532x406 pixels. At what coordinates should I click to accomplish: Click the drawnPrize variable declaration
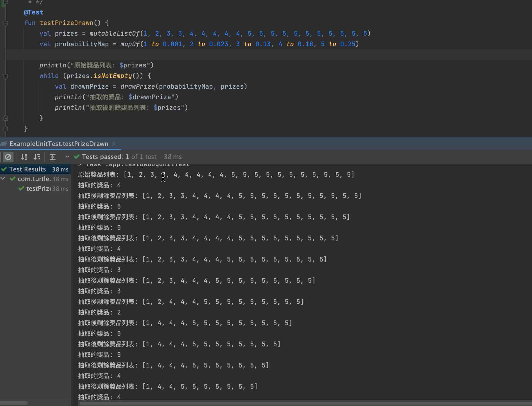[x=89, y=86]
